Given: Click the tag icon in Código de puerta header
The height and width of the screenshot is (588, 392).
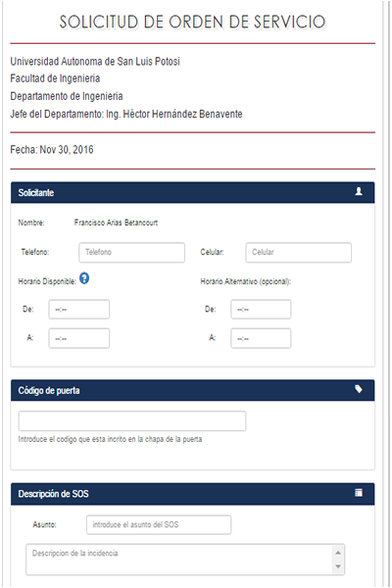Looking at the screenshot, I should coord(359,389).
